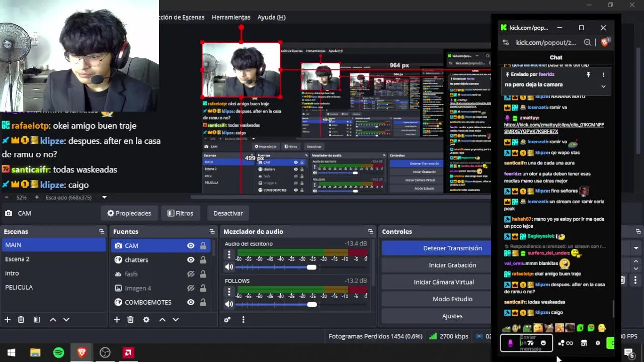Open Filtros for CAM source
The height and width of the screenshot is (362, 644).
[180, 213]
